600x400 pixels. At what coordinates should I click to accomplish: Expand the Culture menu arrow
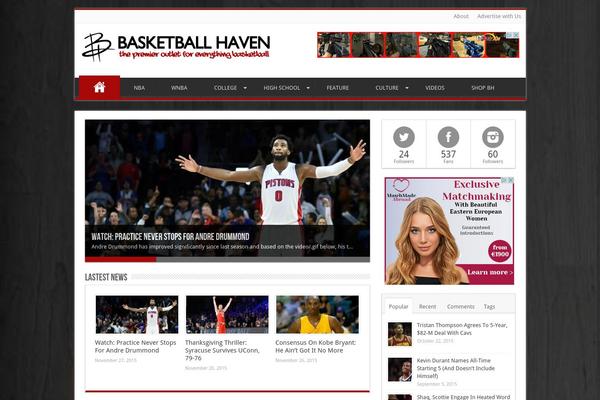point(406,88)
